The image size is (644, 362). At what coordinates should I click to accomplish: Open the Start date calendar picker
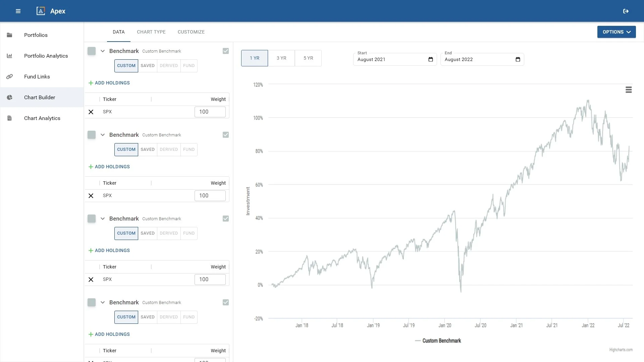pos(431,59)
